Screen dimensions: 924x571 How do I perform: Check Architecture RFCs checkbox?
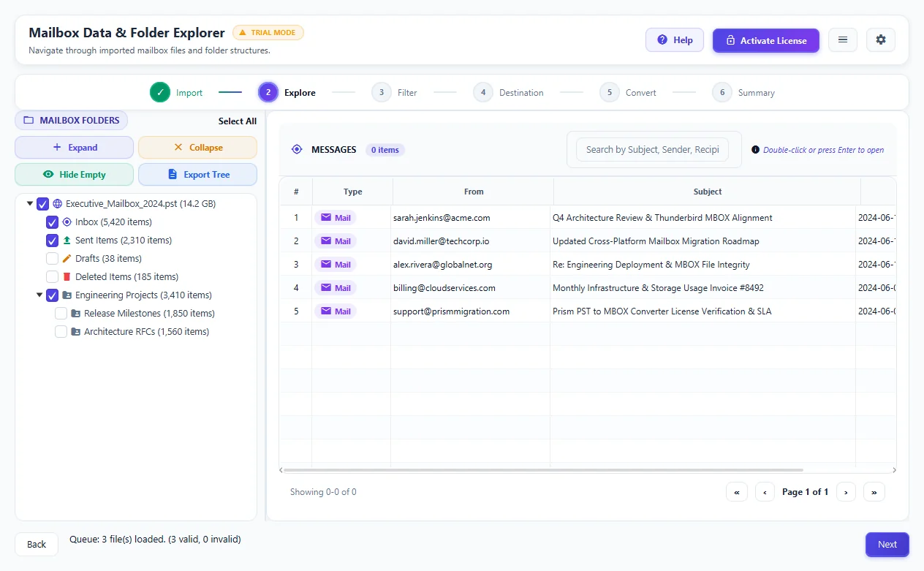pos(61,332)
